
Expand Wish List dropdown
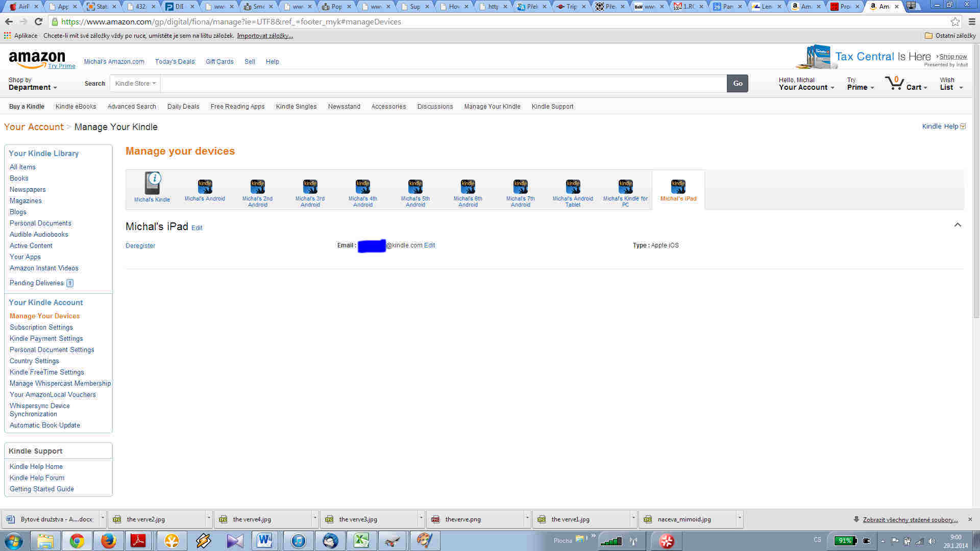click(x=951, y=84)
